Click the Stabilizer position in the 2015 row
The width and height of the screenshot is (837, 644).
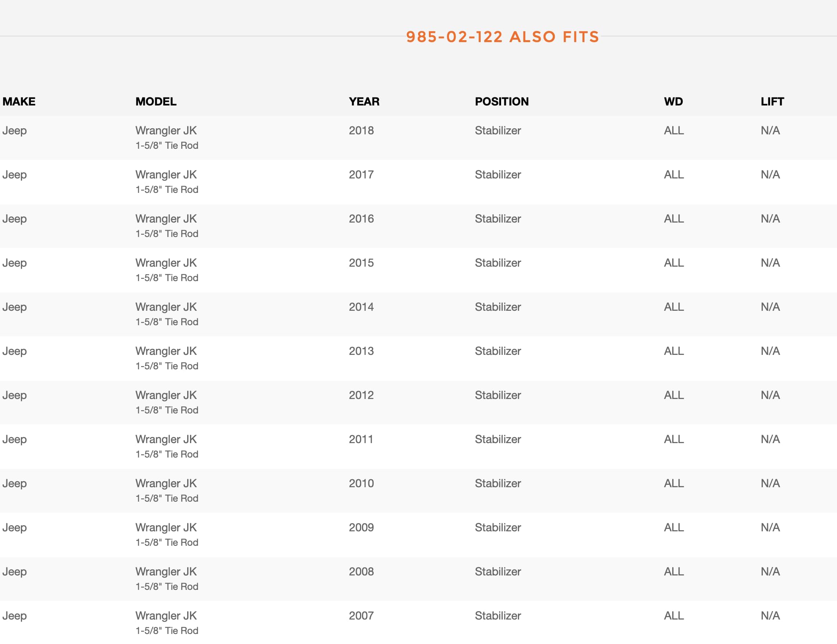(498, 263)
